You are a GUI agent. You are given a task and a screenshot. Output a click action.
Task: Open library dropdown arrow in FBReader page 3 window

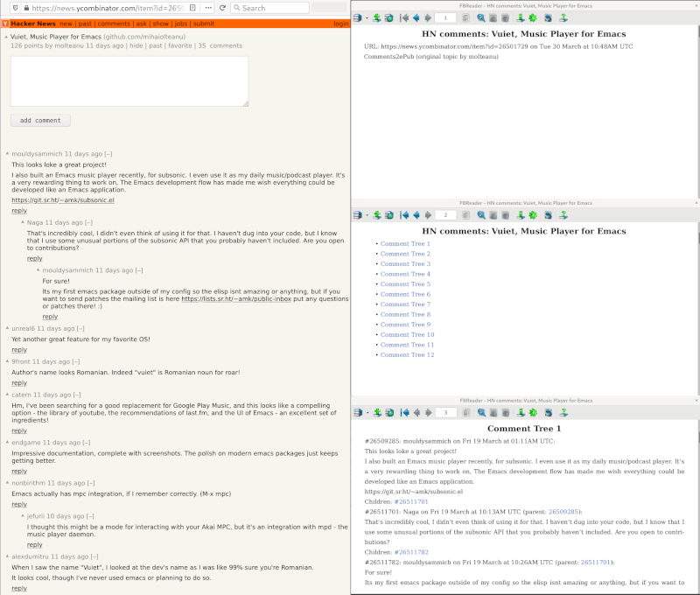(367, 413)
